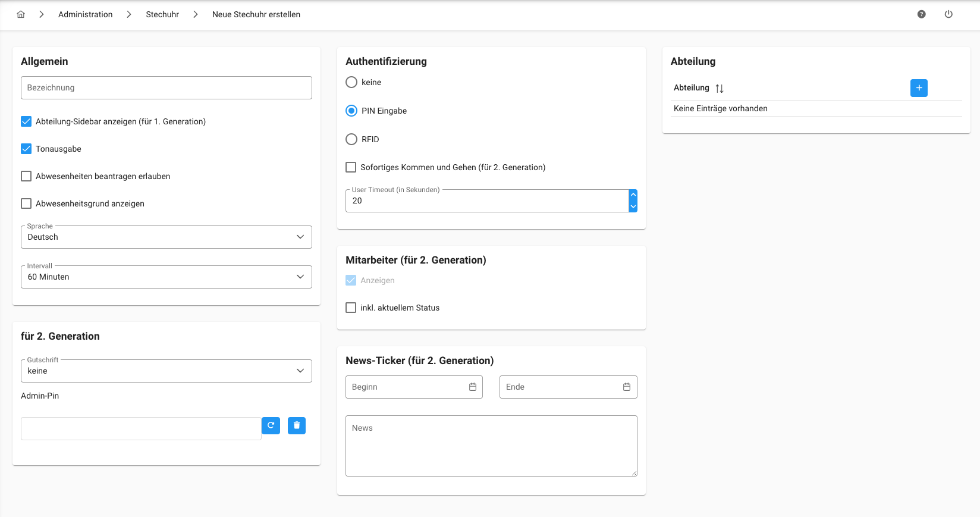Expand the Intervall dropdown

coord(167,277)
